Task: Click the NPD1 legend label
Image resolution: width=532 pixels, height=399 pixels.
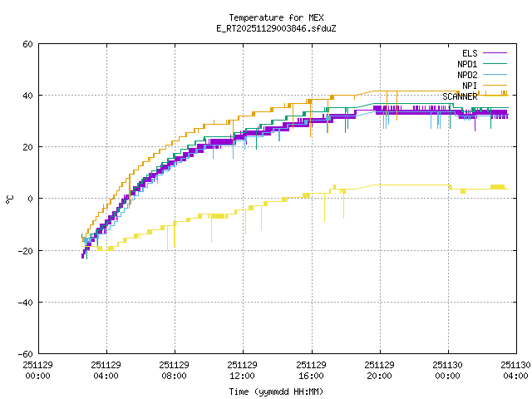Action: click(467, 64)
